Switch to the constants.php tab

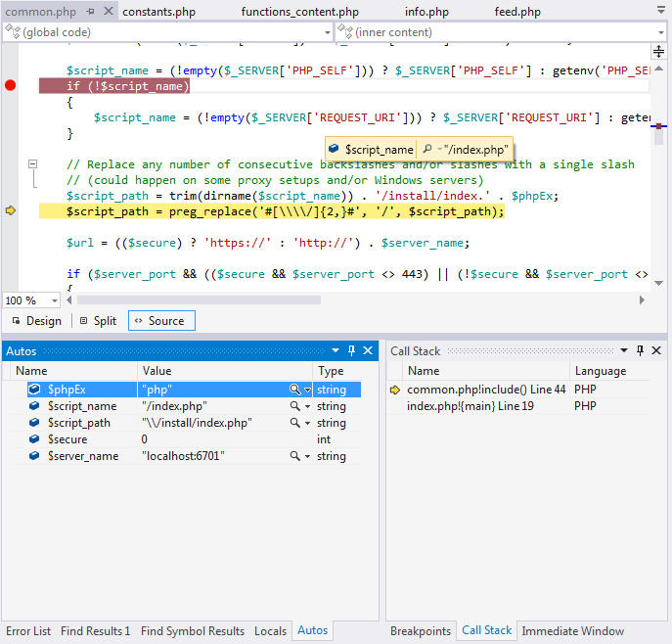click(x=158, y=12)
